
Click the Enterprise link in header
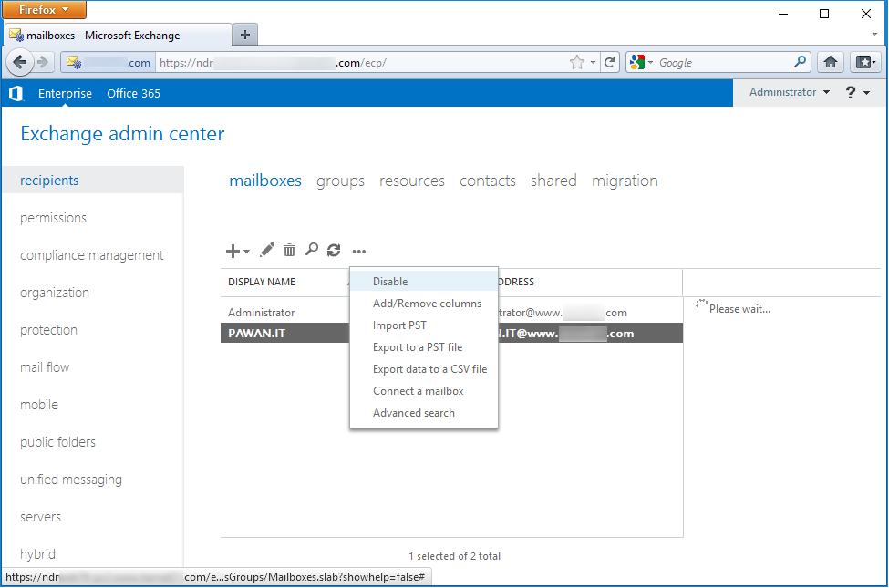click(65, 94)
